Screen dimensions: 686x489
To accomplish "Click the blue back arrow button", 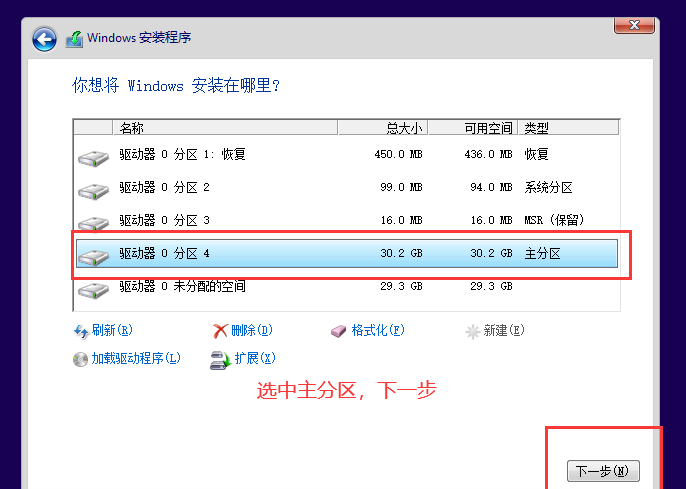I will coord(44,39).
